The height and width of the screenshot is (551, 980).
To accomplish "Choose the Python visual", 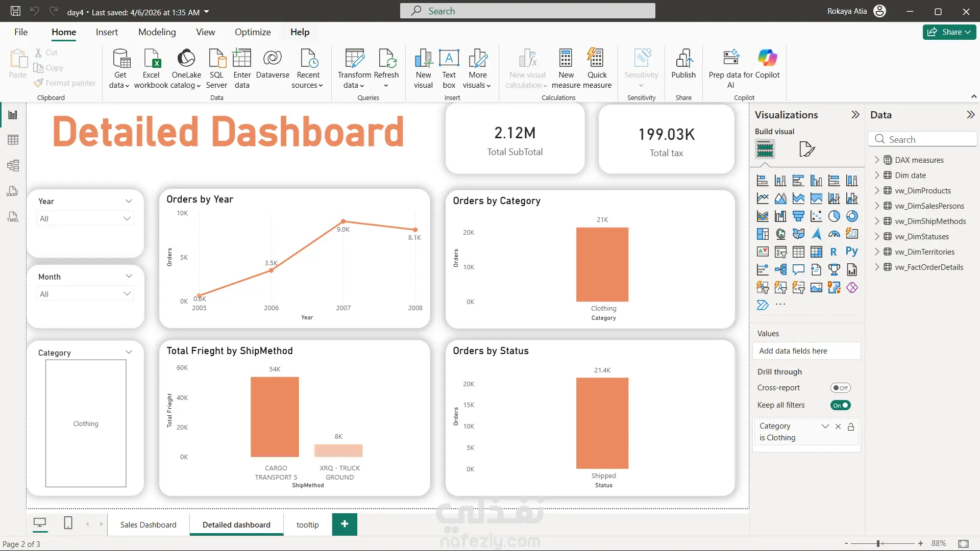I will pyautogui.click(x=852, y=252).
